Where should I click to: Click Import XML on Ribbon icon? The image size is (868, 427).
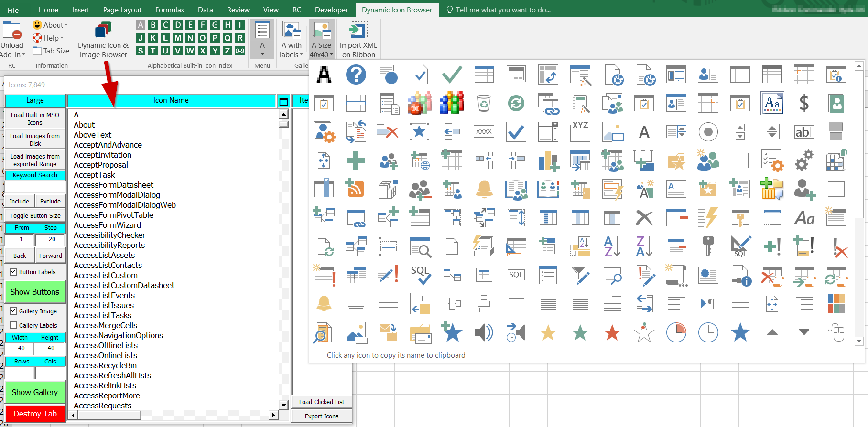coord(358,41)
